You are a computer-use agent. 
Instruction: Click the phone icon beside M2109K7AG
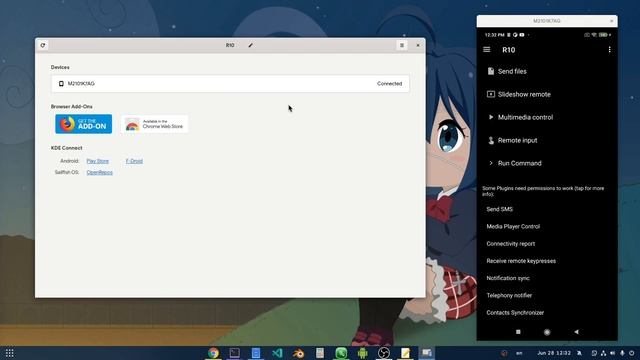click(x=61, y=84)
